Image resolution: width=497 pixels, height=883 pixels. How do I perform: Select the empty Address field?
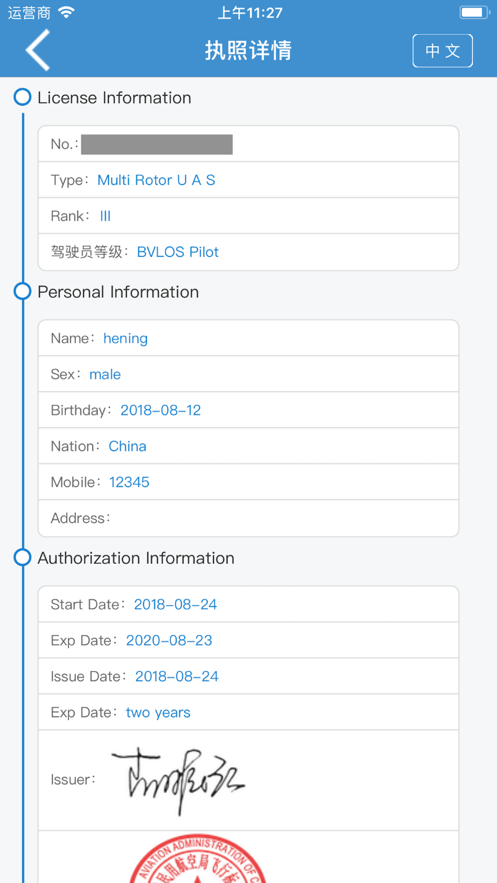pyautogui.click(x=248, y=518)
